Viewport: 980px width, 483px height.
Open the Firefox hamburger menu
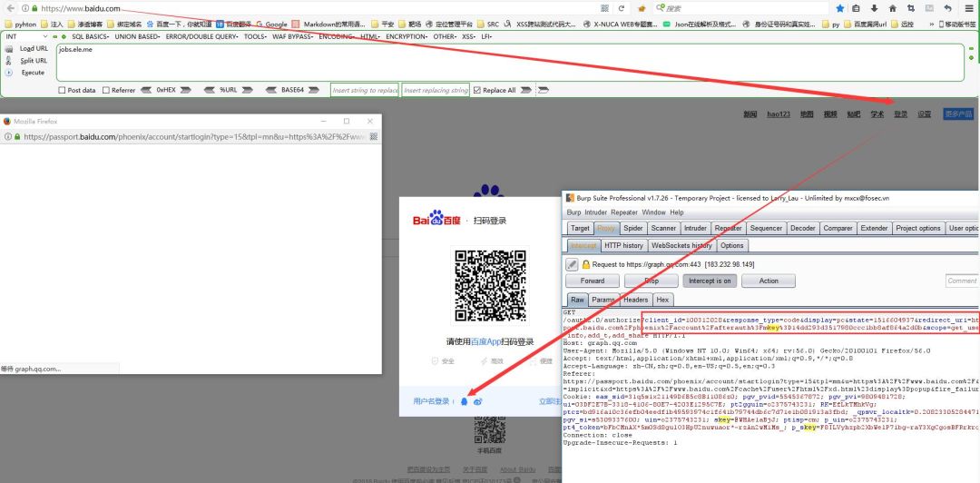[x=968, y=9]
